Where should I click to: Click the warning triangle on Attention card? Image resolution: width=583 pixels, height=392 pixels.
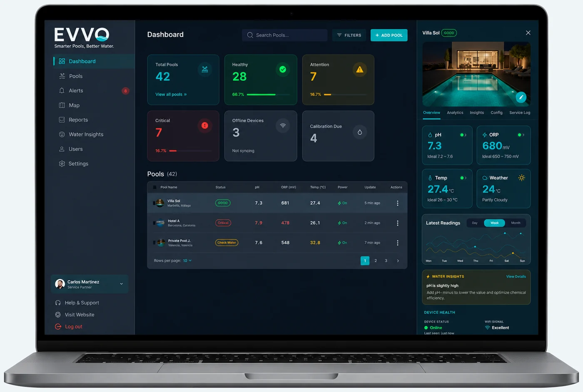pos(360,69)
